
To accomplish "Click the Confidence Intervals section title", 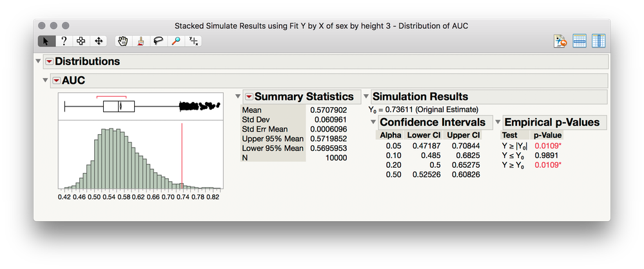I will [433, 122].
